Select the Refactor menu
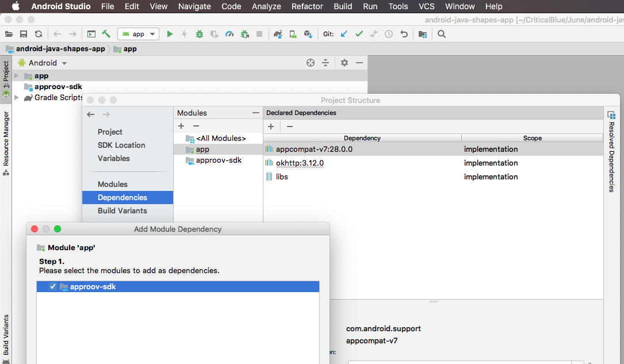Viewport: 624px width, 364px height. click(307, 6)
